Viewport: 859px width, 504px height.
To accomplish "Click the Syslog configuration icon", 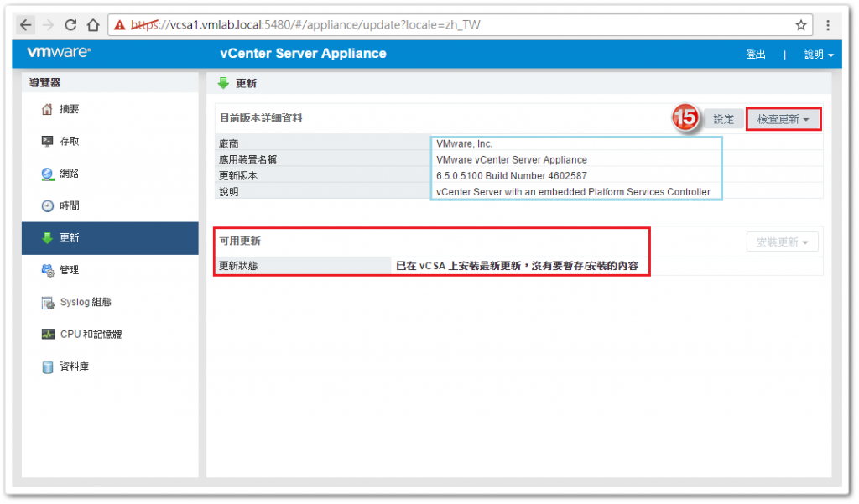I will (x=48, y=303).
